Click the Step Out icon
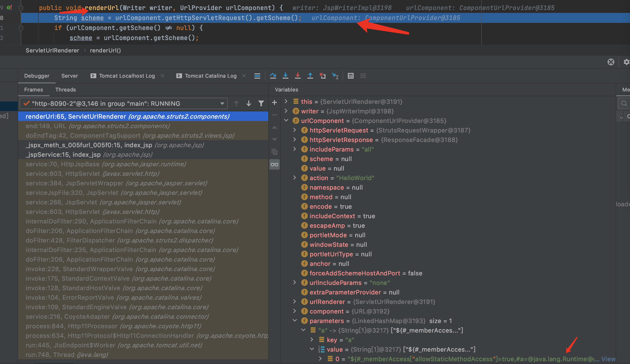 pyautogui.click(x=310, y=76)
